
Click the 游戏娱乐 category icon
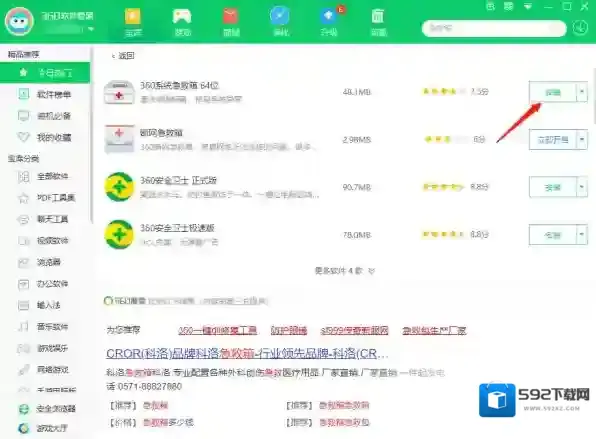24,348
